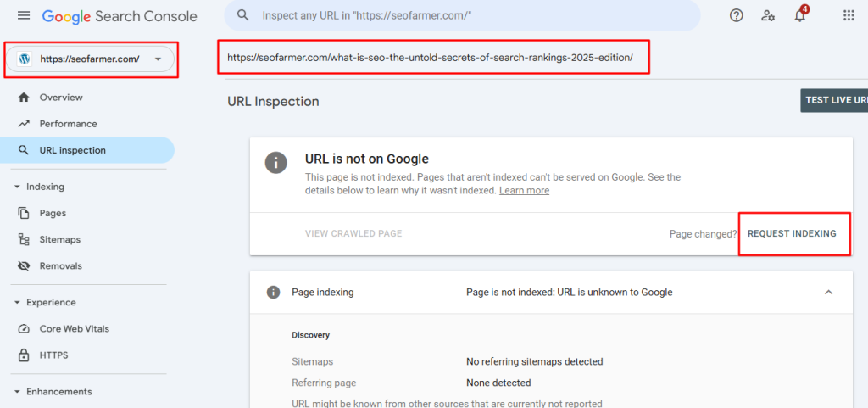The image size is (868, 408).
Task: Click the info icon next to Page indexing
Action: 273,293
